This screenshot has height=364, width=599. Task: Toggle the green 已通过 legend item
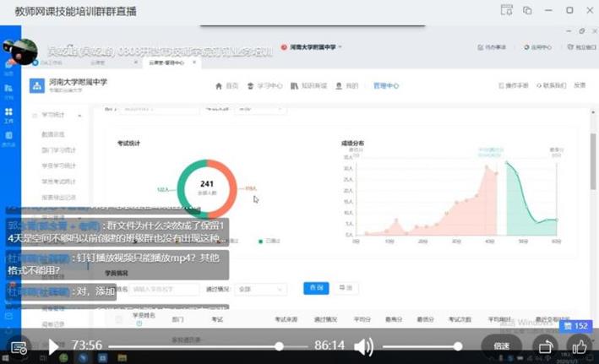270,241
